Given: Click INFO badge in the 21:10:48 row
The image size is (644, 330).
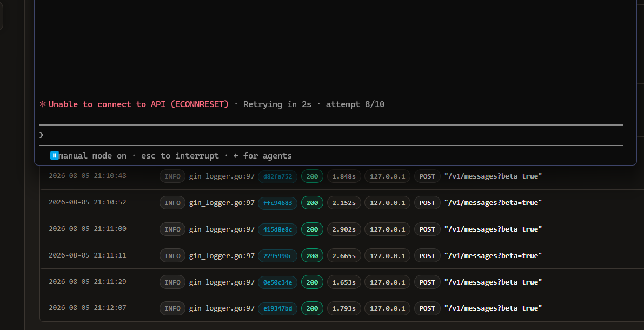Looking at the screenshot, I should 172,177.
